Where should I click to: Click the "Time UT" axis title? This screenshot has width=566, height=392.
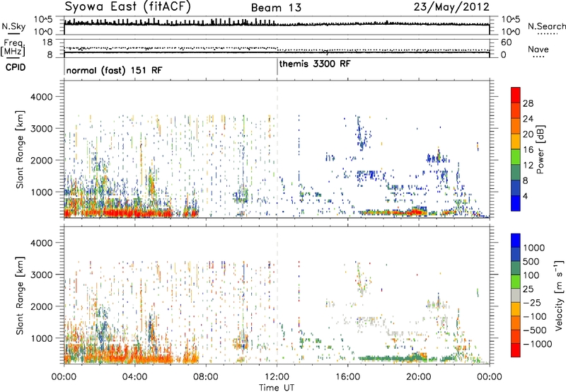(277, 388)
